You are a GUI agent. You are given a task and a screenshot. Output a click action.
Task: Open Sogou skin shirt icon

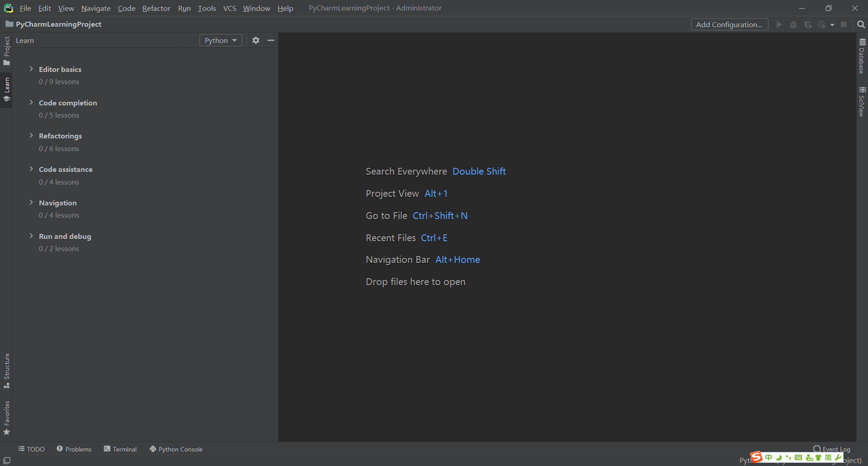819,457
